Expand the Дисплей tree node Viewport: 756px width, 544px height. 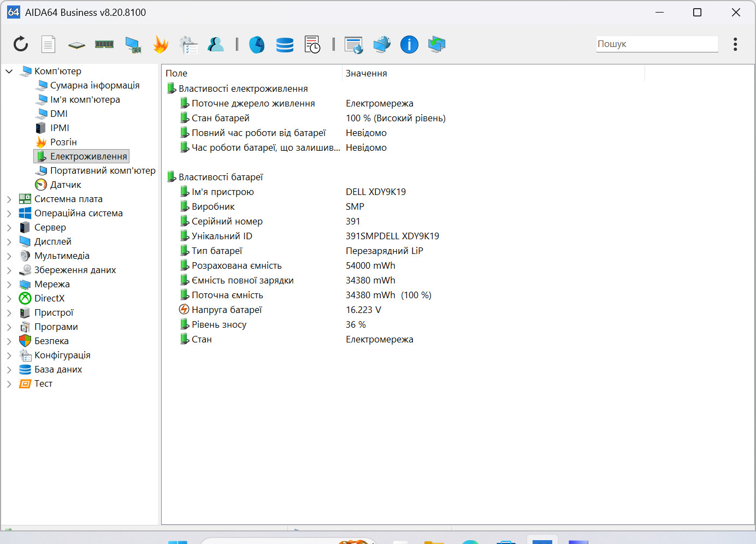[9, 241]
